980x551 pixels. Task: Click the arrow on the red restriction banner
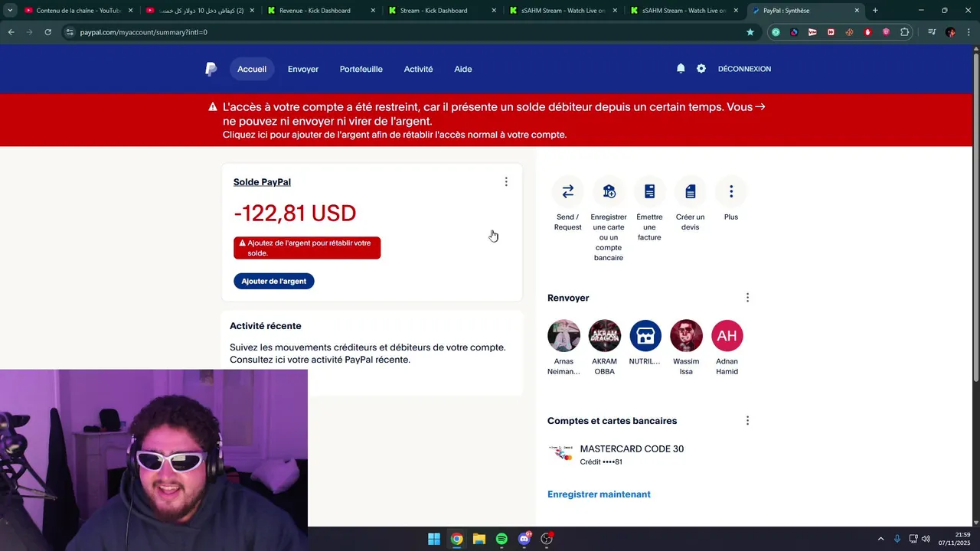coord(760,106)
